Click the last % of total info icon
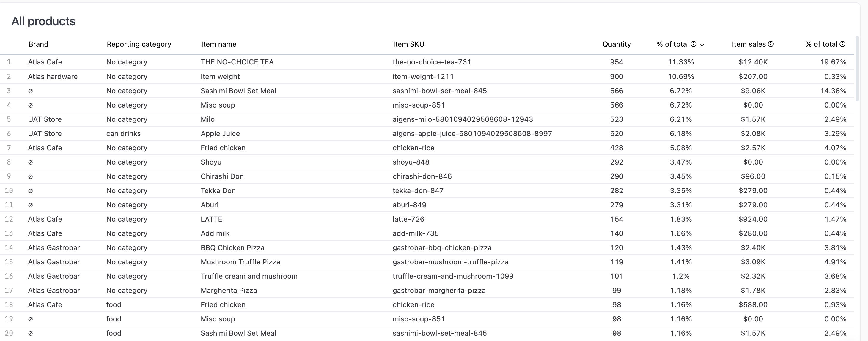 click(x=842, y=44)
